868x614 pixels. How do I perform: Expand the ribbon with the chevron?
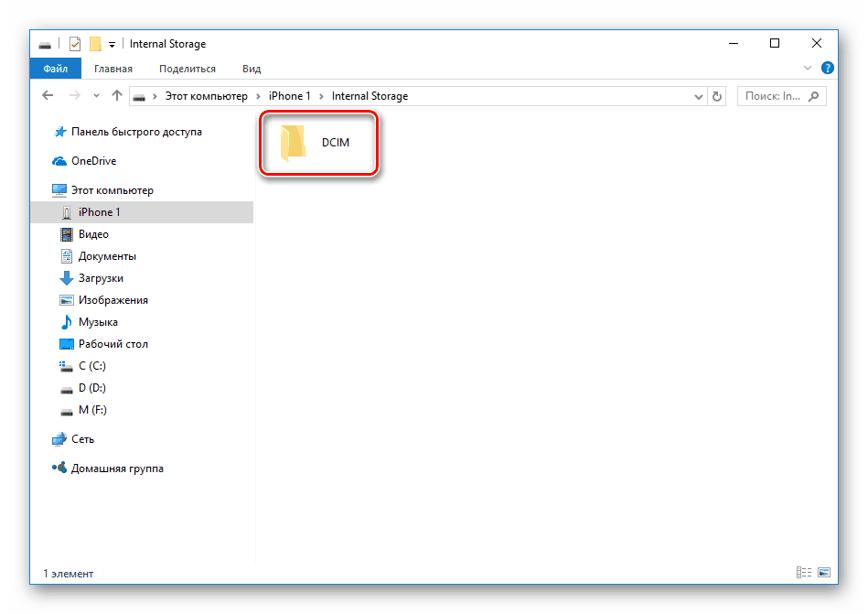pos(807,68)
